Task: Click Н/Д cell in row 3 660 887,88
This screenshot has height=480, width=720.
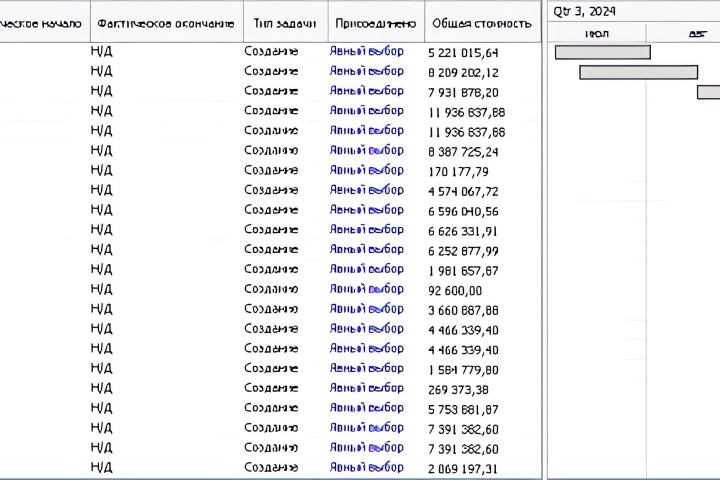Action: [101, 309]
